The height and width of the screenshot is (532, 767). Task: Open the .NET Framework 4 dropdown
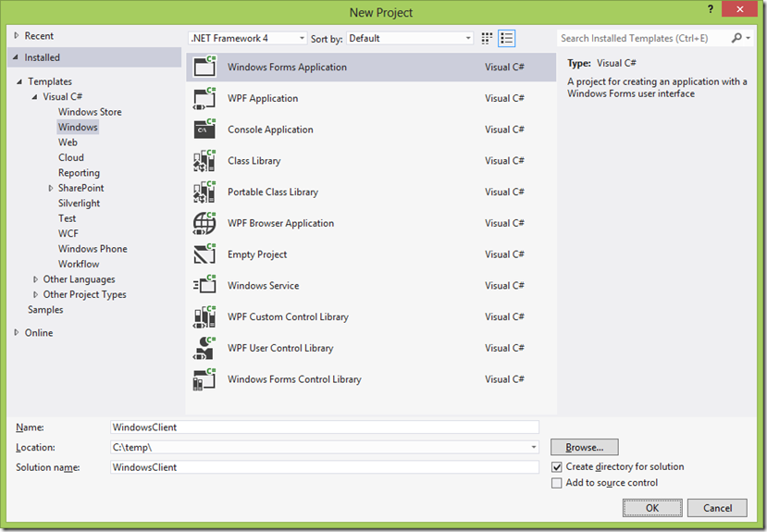click(x=248, y=38)
